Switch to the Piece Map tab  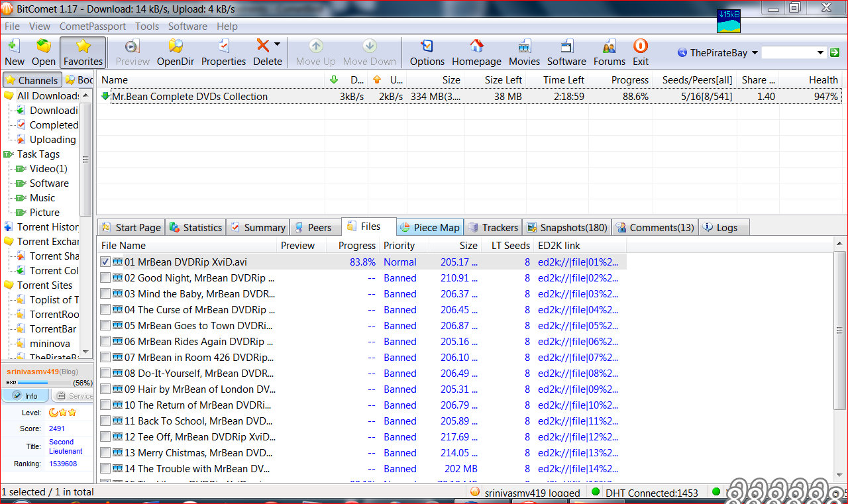(x=430, y=227)
